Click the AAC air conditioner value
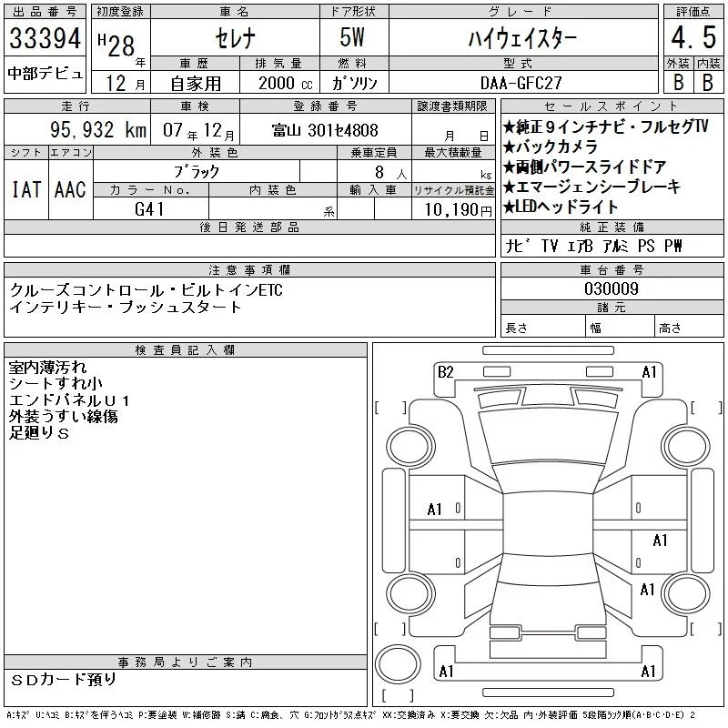The width and height of the screenshot is (728, 728). tap(70, 189)
